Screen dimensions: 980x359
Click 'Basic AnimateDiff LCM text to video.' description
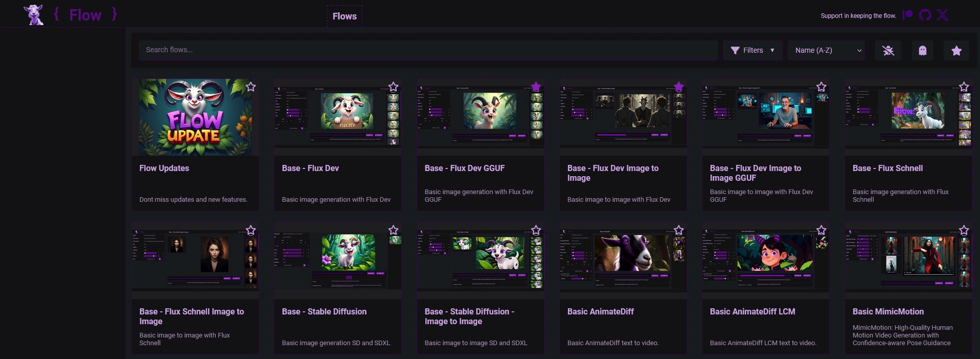tap(763, 343)
